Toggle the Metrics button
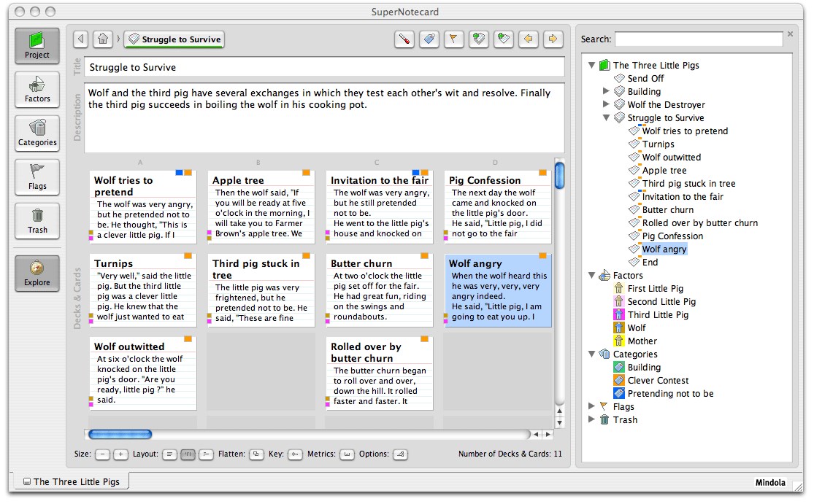Screen dimensions: 814x504 coord(347,454)
